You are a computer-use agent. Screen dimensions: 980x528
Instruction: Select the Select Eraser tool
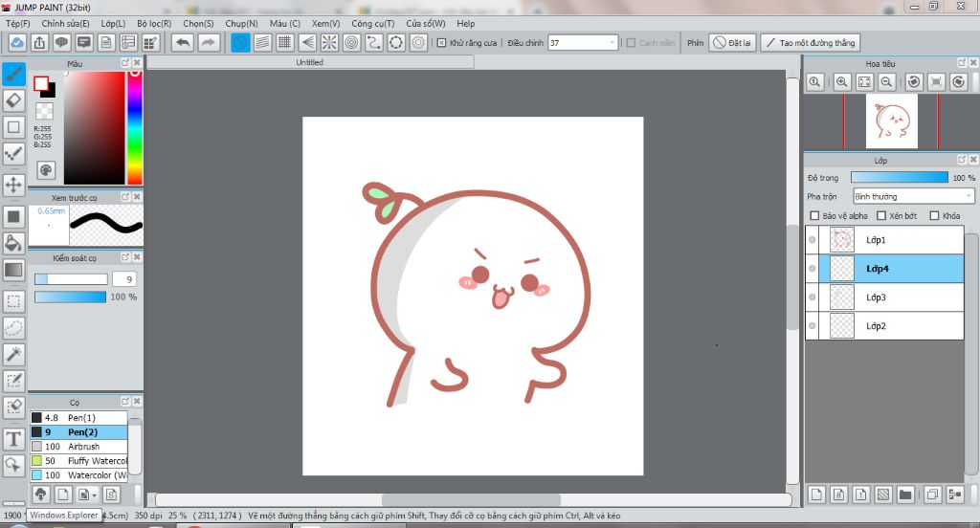pos(13,407)
